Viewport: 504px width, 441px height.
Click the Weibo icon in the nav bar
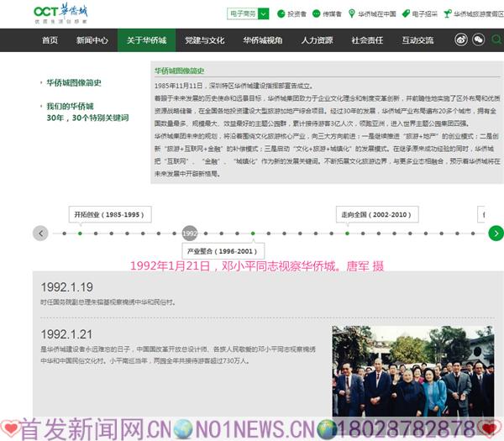point(461,39)
